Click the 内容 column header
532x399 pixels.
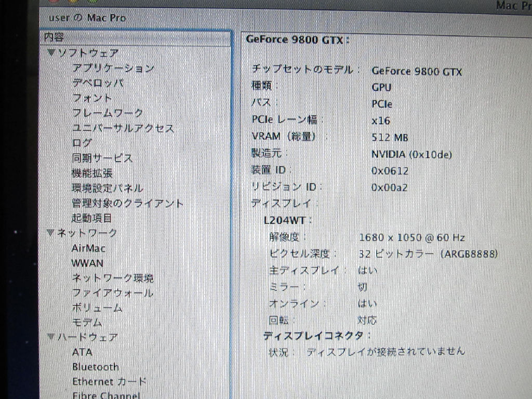(x=55, y=37)
